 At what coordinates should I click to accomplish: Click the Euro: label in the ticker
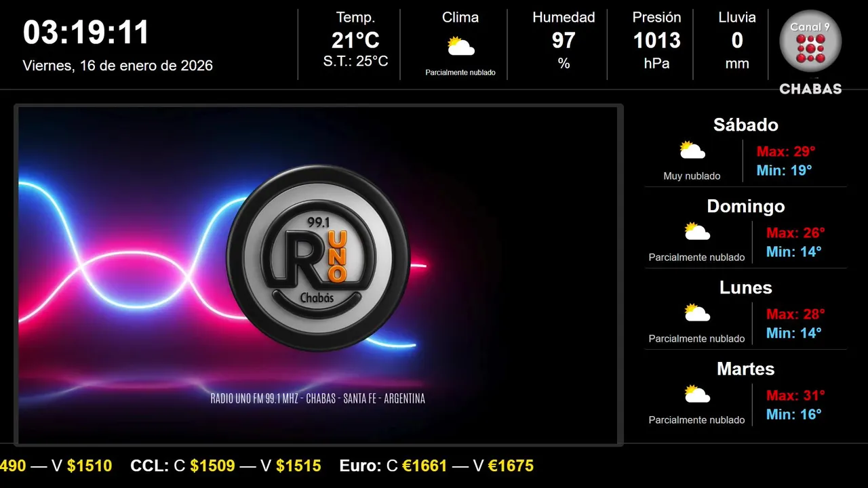click(x=361, y=466)
